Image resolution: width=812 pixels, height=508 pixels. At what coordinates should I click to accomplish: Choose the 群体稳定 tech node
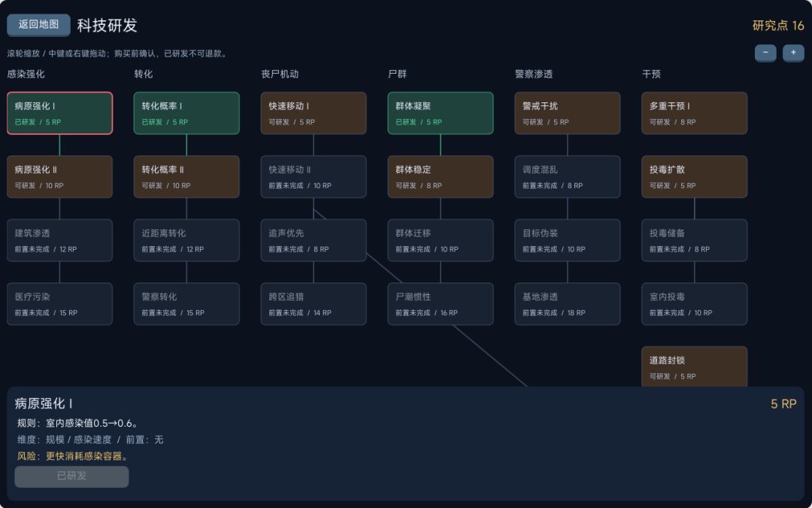pos(440,177)
